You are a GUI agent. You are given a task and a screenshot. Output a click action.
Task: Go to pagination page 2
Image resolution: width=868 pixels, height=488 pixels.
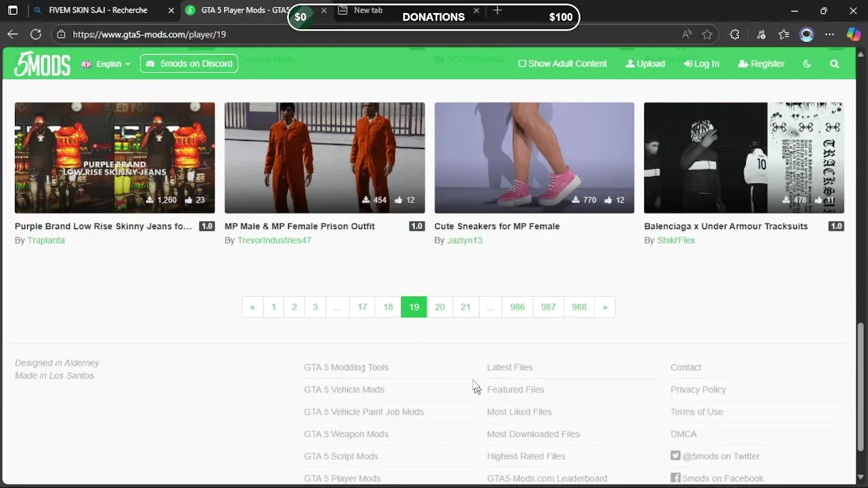click(x=294, y=307)
